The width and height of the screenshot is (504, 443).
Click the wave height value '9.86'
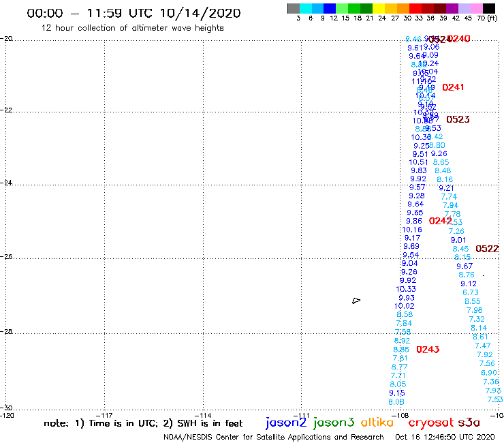[414, 221]
